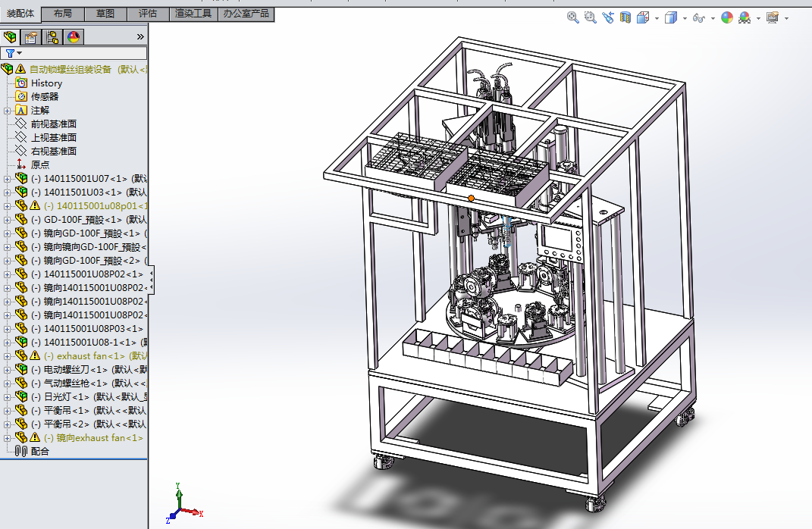Expand the 注解 folder in the tree
Viewport: 812px width, 529px height.
pyautogui.click(x=8, y=111)
